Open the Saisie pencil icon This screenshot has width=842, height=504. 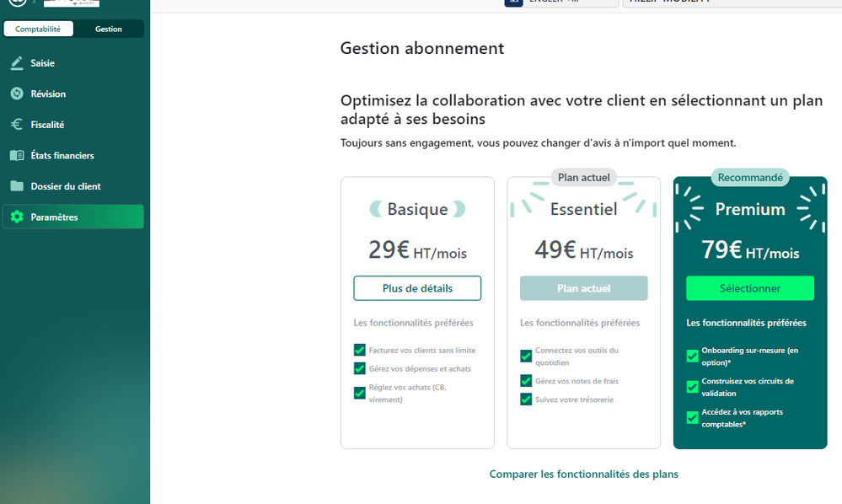17,63
